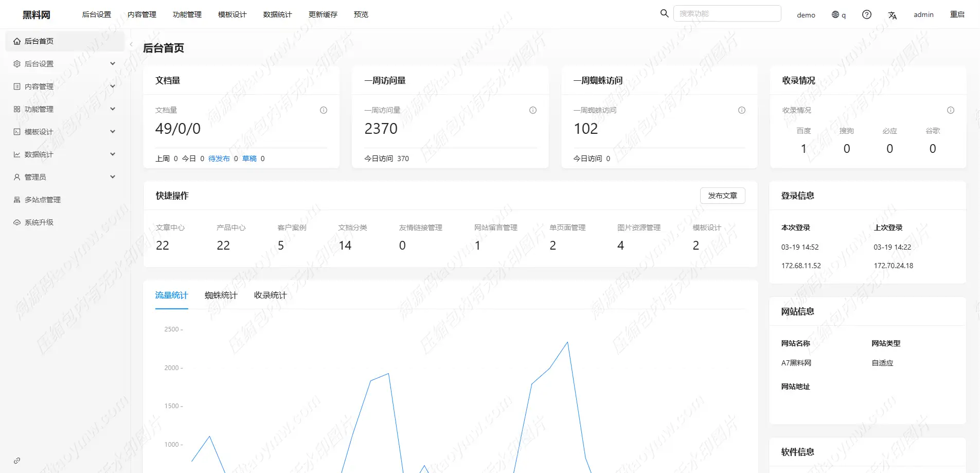Open the 数据统计 top menu

[x=278, y=14]
